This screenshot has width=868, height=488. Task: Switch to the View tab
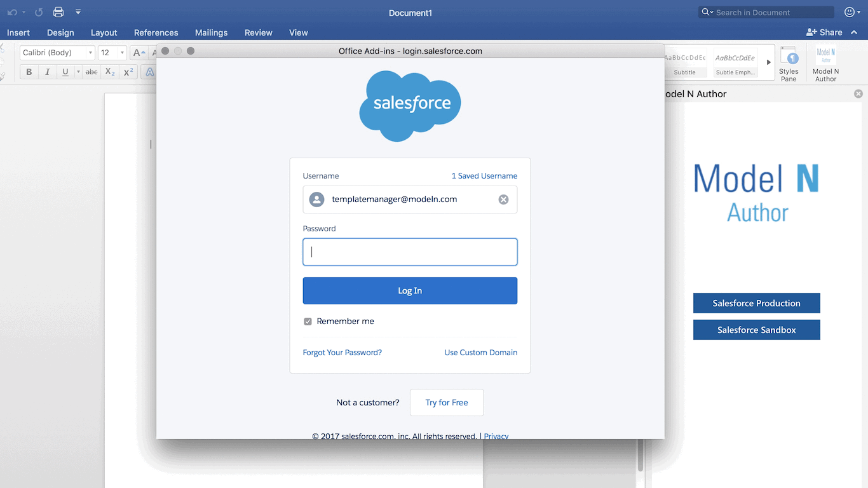point(299,32)
